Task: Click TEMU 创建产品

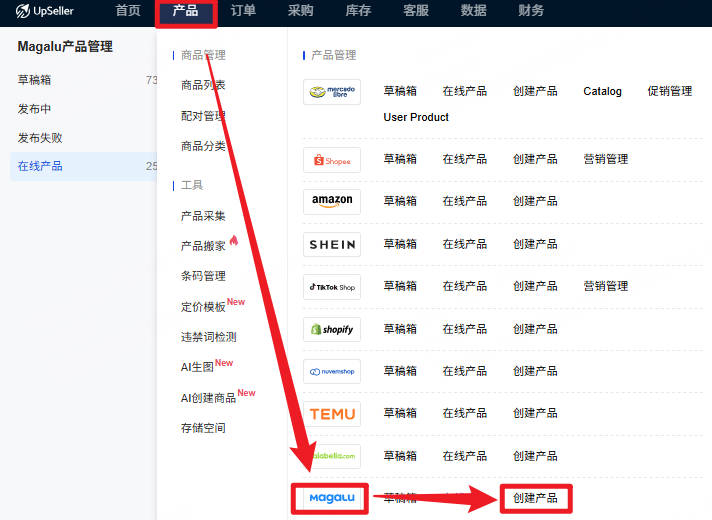Action: pos(535,413)
